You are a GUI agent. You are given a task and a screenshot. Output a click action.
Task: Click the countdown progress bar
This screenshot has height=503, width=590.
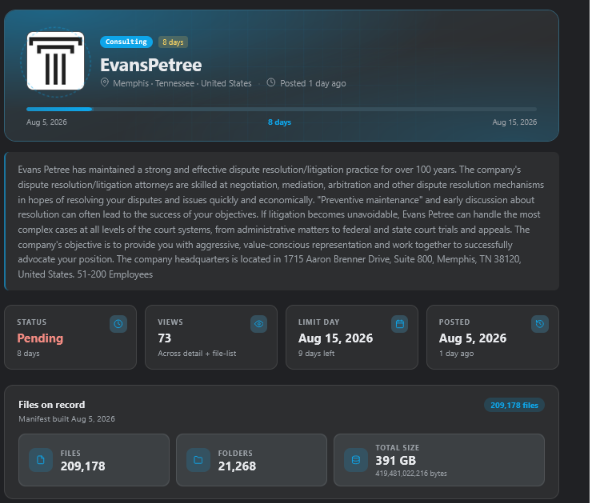click(281, 109)
